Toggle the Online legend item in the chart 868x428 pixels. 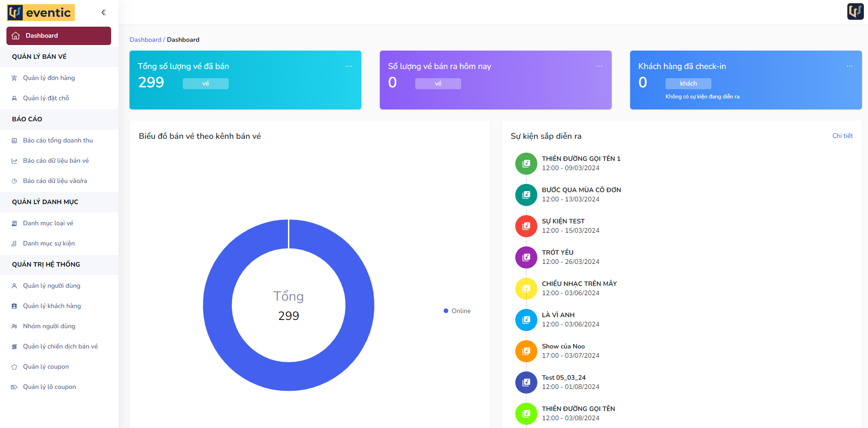pos(457,311)
